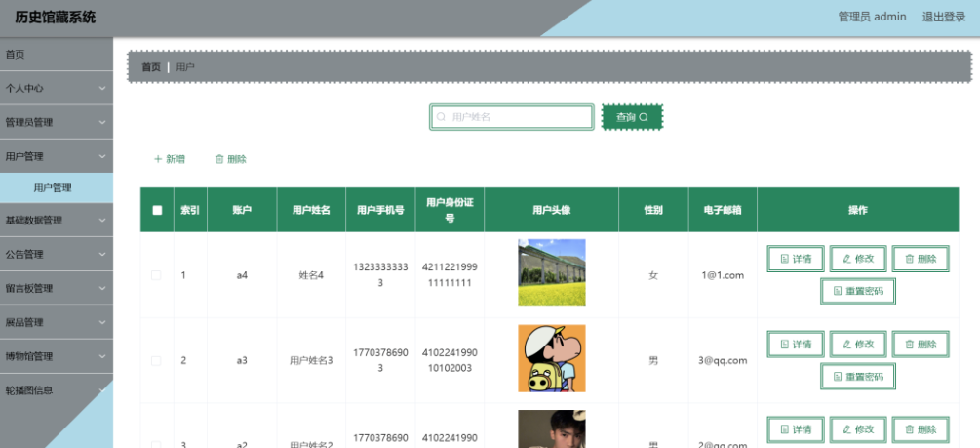Expand the 个人中心 sidebar chevron

(102, 88)
